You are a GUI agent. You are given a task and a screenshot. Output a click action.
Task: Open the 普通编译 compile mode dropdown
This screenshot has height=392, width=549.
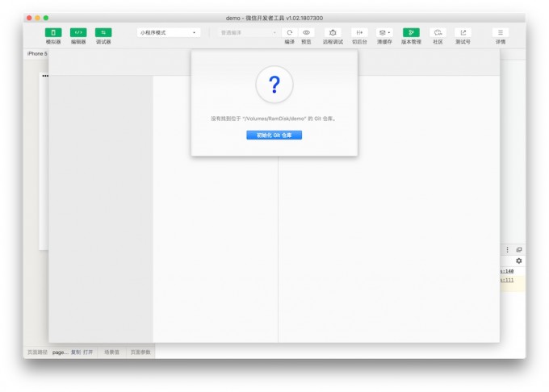coord(248,32)
